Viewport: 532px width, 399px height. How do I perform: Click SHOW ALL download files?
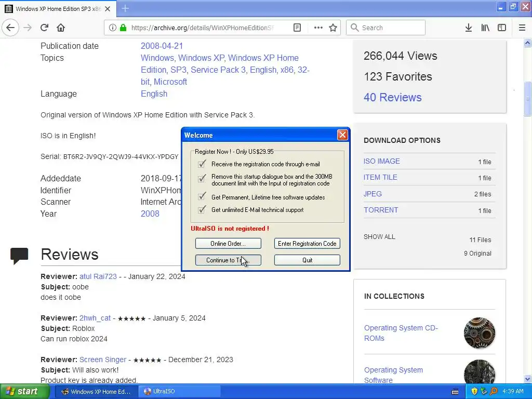379,237
